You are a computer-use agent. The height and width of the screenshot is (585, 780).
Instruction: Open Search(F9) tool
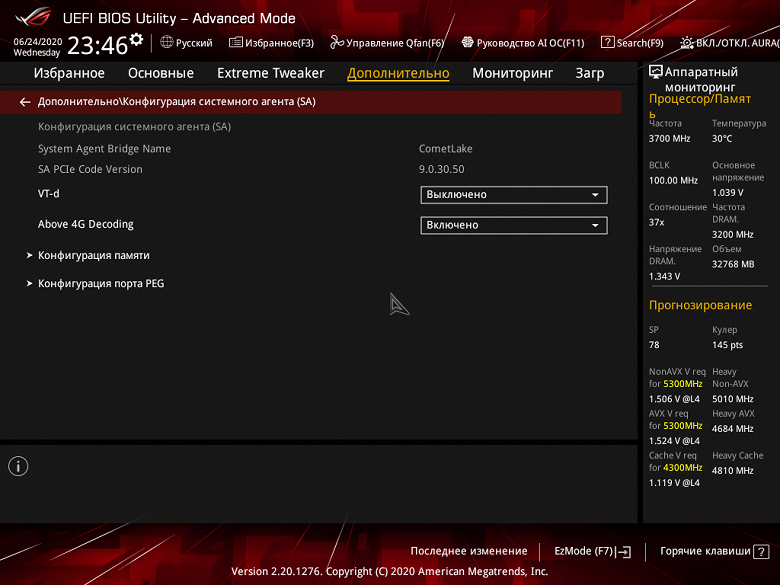coord(632,43)
